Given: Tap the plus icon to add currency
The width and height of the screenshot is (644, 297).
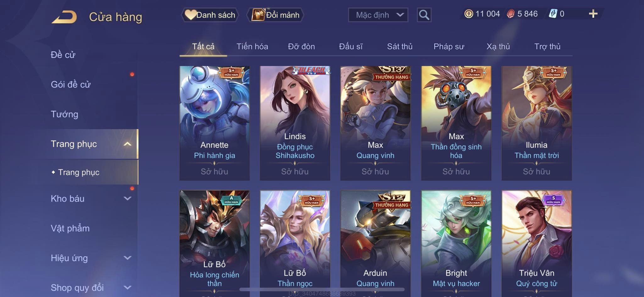Looking at the screenshot, I should tap(593, 14).
